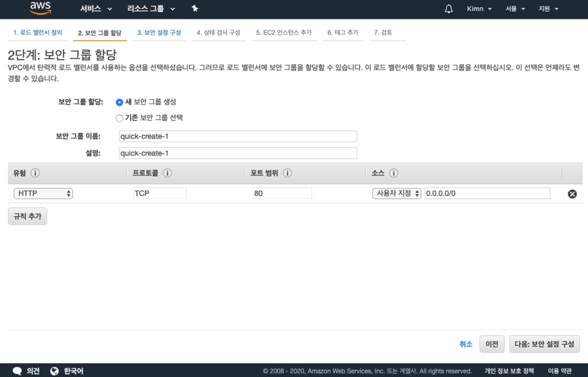Open the 사용자 지정 source dropdown
This screenshot has height=377, width=588.
coord(396,193)
